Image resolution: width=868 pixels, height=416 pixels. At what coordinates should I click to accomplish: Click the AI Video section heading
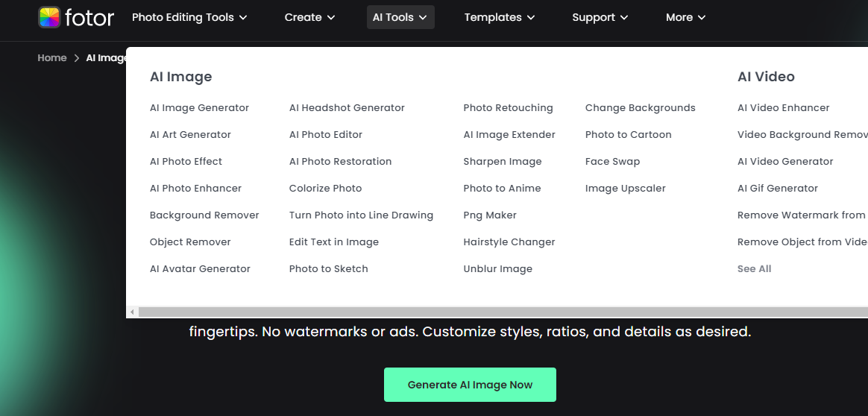tap(766, 77)
